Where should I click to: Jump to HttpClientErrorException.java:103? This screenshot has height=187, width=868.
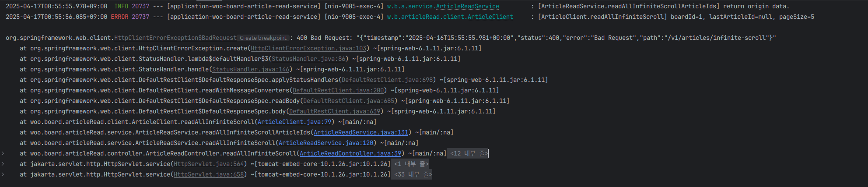308,49
